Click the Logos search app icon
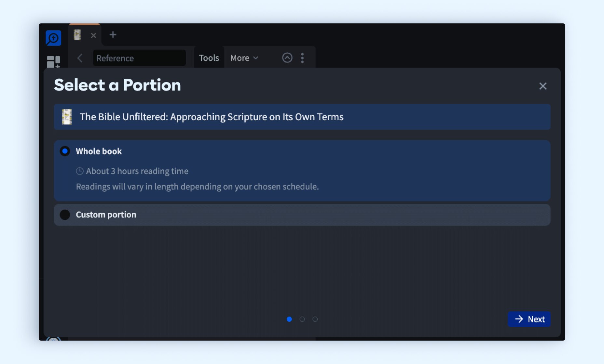 point(53,38)
